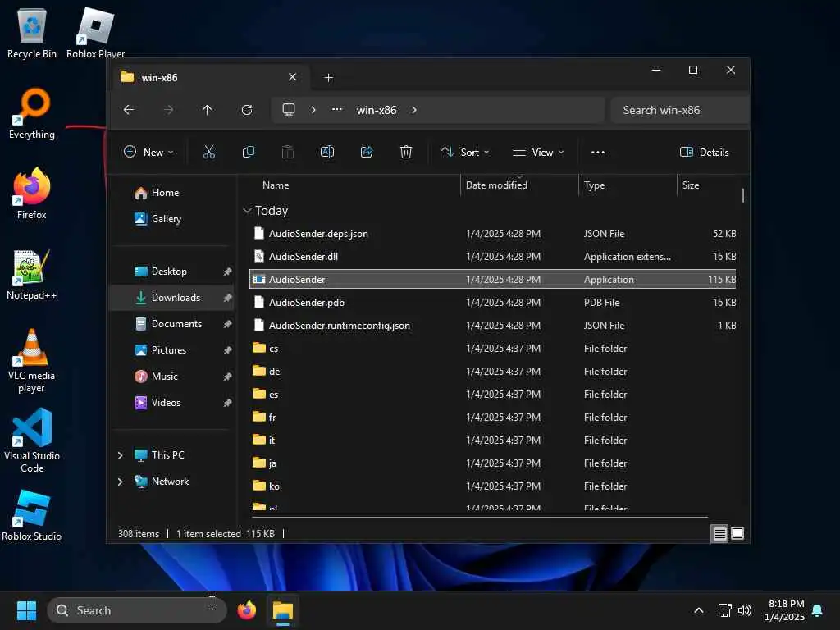The width and height of the screenshot is (840, 630).
Task: Open VLC media player shortcut
Action: point(32,361)
